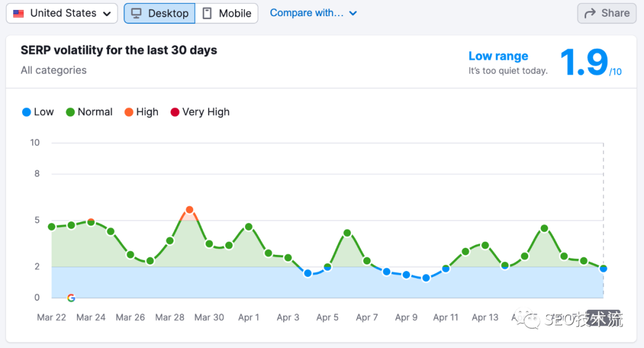Switch to the Mobile tab

click(227, 13)
